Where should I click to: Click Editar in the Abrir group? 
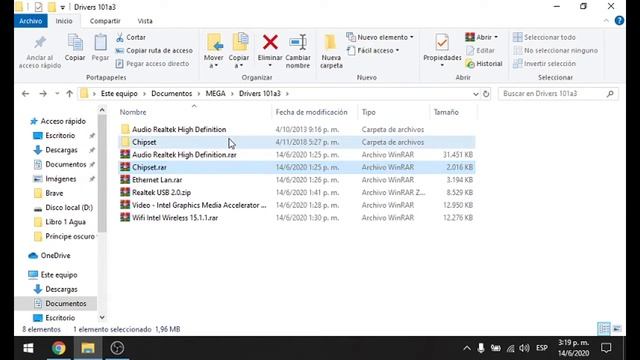[480, 51]
